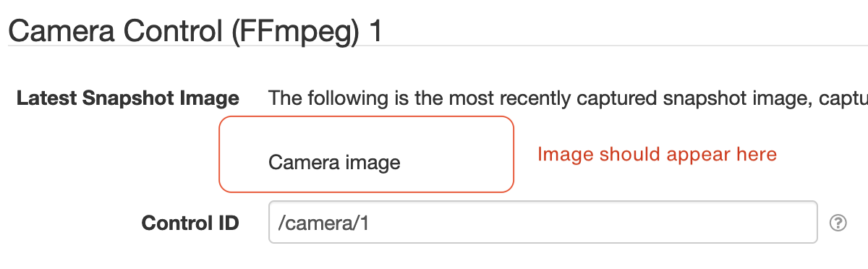Click the snapshot description sentence
This screenshot has height=269, width=868.
(x=568, y=98)
